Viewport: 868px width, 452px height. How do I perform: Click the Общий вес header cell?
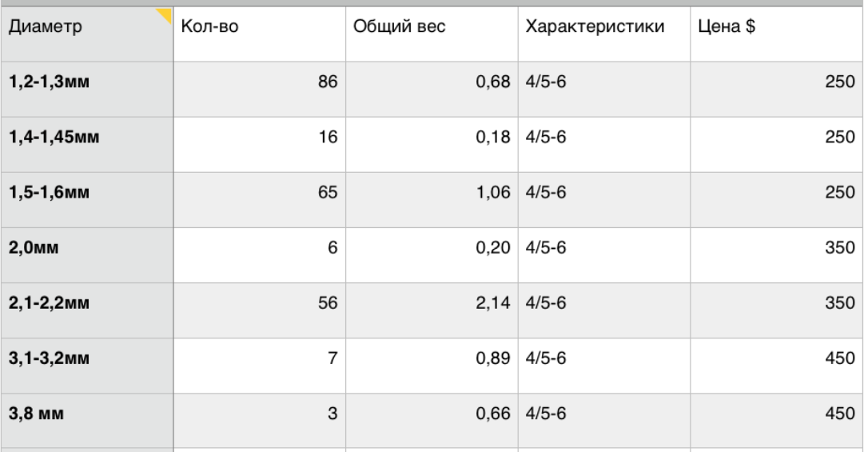432,32
